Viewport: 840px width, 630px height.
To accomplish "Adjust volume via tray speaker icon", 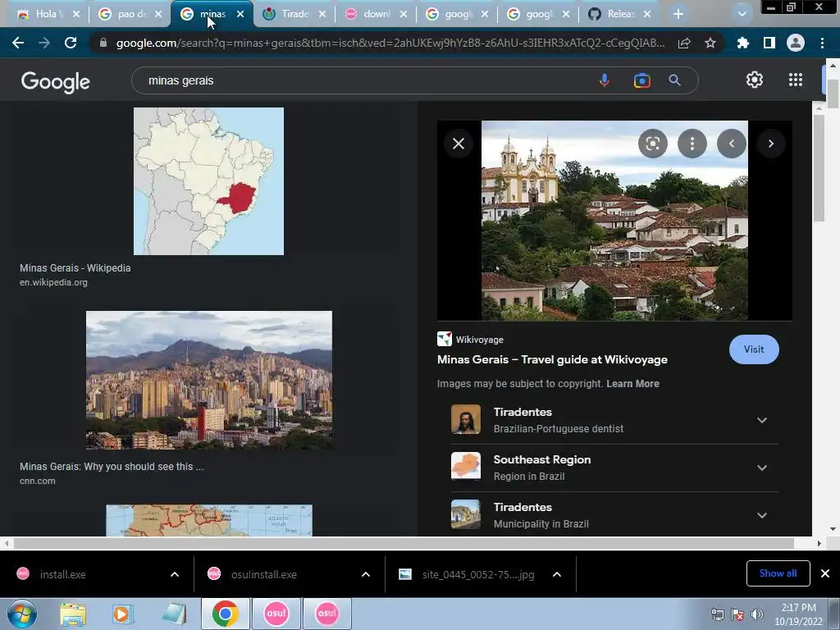I will pyautogui.click(x=757, y=614).
